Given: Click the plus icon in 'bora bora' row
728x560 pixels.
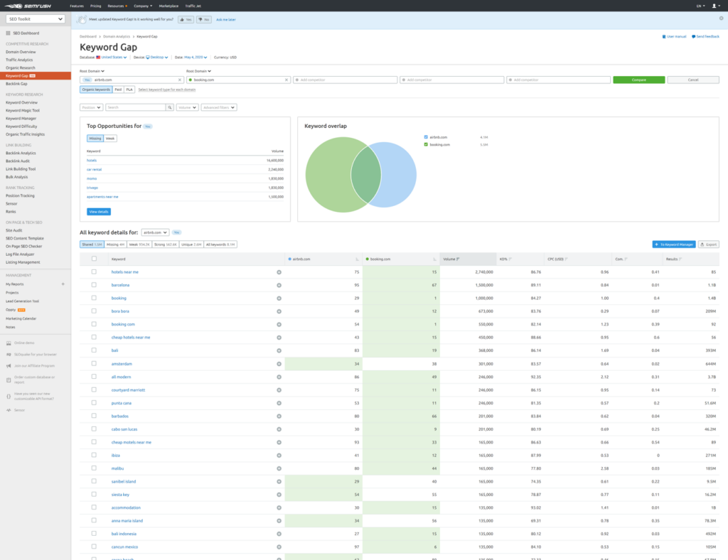Looking at the screenshot, I should 279,311.
